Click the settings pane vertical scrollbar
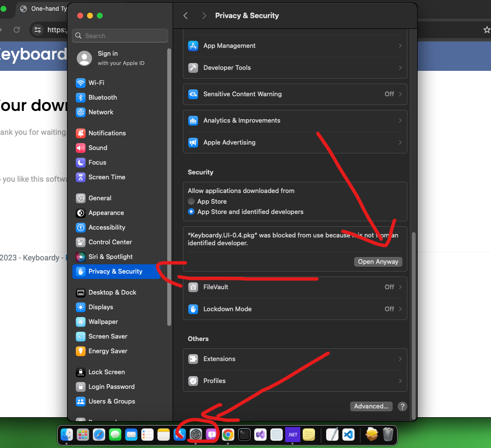 414,325
